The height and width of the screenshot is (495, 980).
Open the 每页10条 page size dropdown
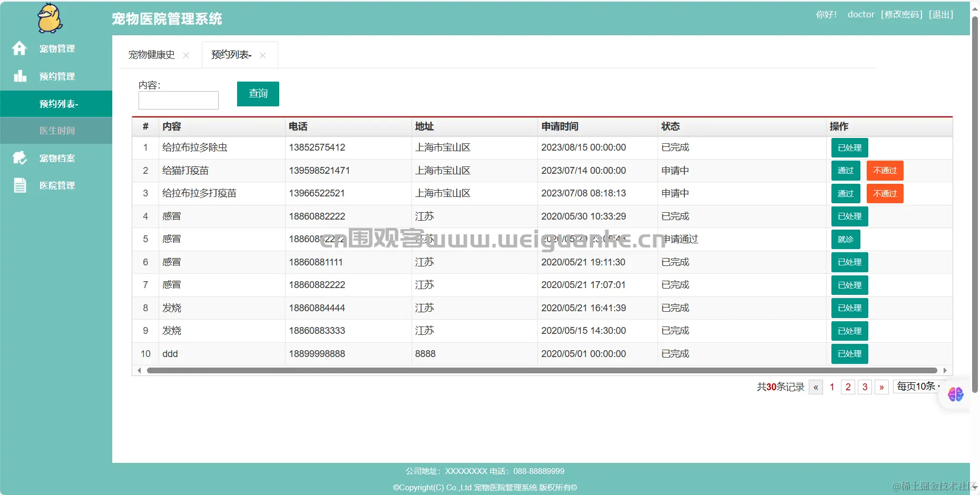919,387
